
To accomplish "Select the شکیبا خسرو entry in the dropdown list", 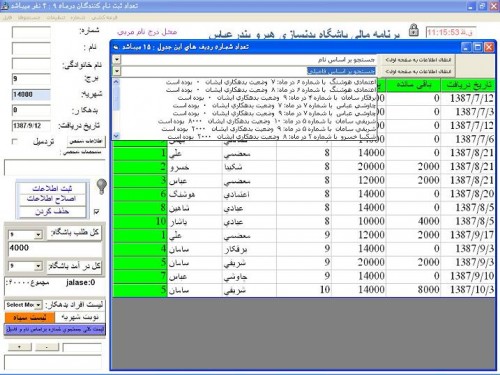I will pyautogui.click(x=248, y=137).
